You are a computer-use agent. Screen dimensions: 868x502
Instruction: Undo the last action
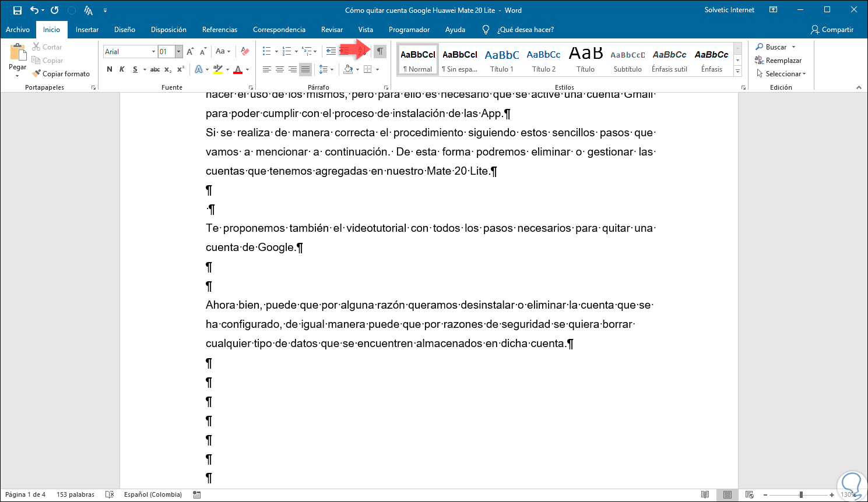pos(34,10)
